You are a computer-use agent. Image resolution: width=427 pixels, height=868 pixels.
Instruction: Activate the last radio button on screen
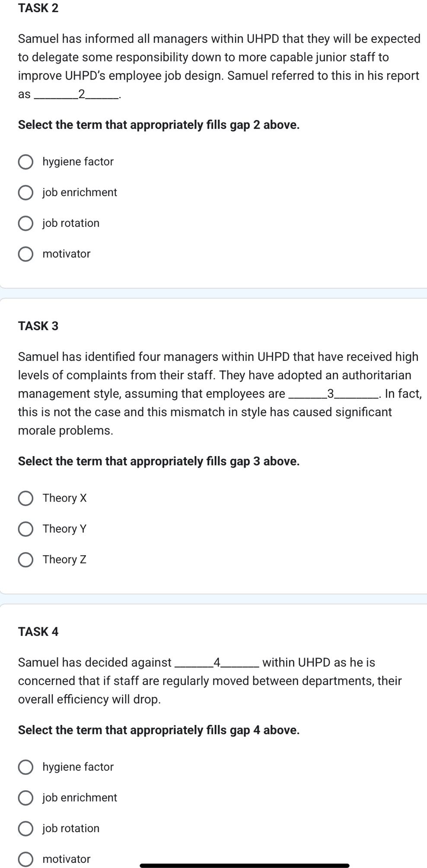(26, 859)
